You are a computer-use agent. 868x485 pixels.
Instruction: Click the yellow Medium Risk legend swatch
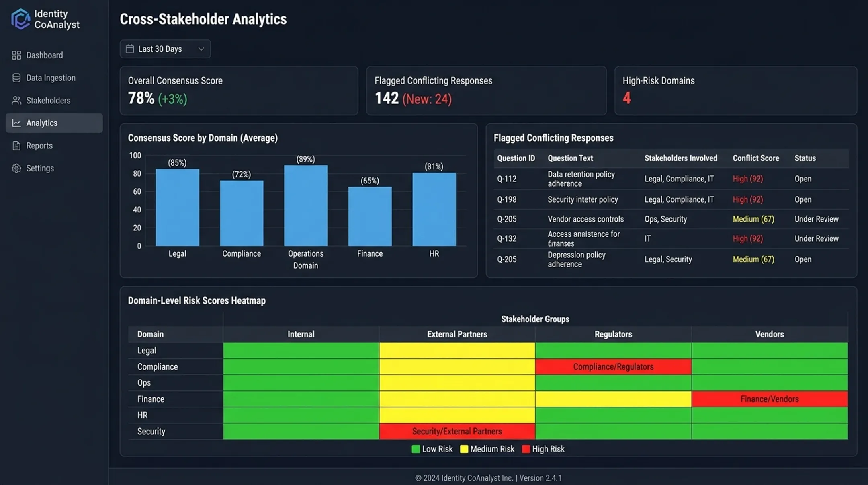(464, 449)
